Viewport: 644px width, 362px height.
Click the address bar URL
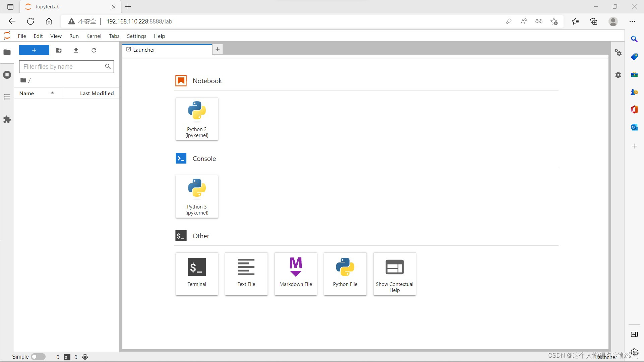coord(139,21)
